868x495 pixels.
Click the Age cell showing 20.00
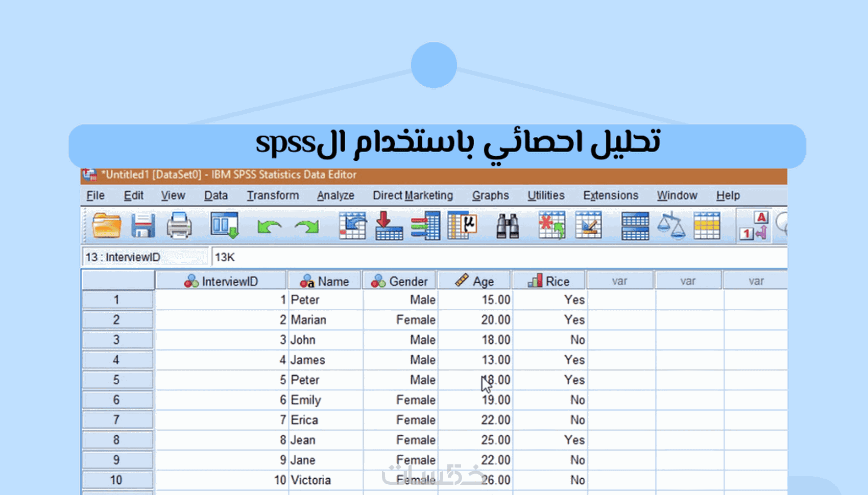pos(475,320)
